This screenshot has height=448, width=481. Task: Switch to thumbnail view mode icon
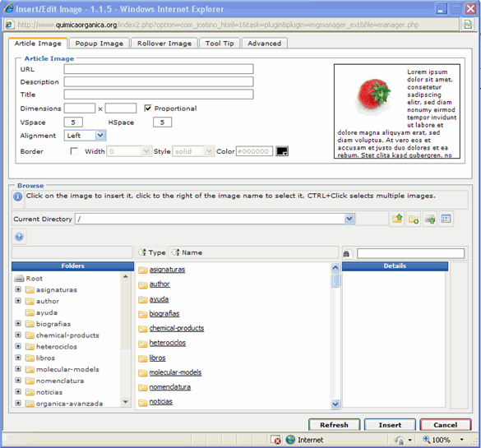[x=446, y=219]
